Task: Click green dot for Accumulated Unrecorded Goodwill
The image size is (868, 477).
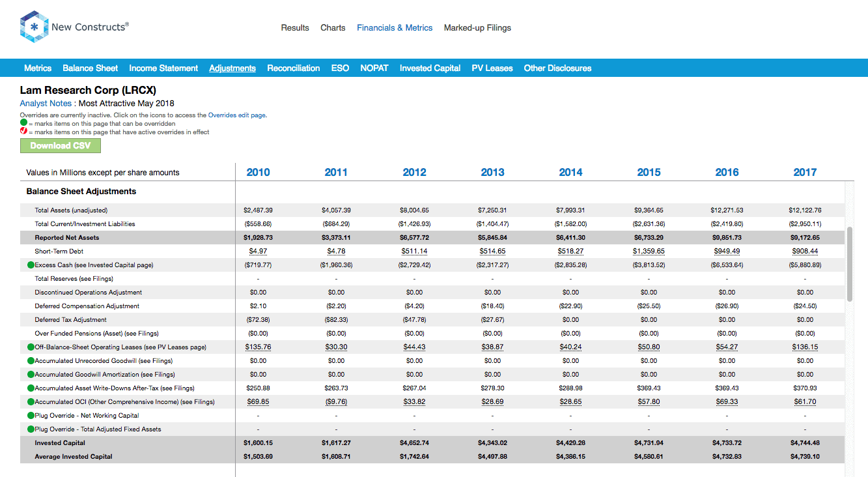Action: [31, 361]
